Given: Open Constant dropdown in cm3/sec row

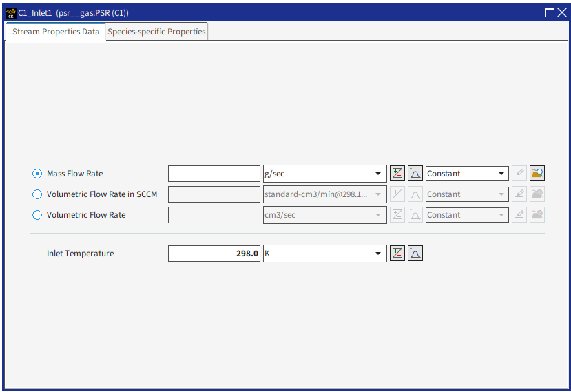Looking at the screenshot, I should 467,215.
